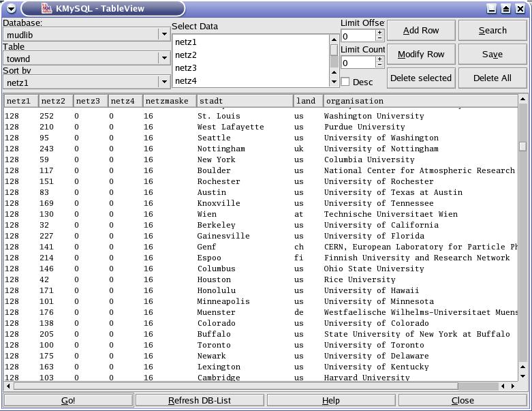Screen dimensions: 532x411
Task: Increase the Limit Offset stepper value
Action: pyautogui.click(x=379, y=33)
